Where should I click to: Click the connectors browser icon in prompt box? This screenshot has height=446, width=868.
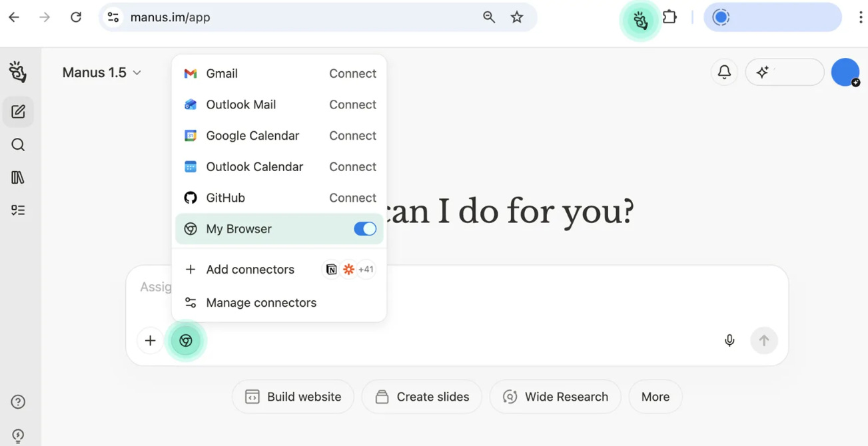coord(186,341)
